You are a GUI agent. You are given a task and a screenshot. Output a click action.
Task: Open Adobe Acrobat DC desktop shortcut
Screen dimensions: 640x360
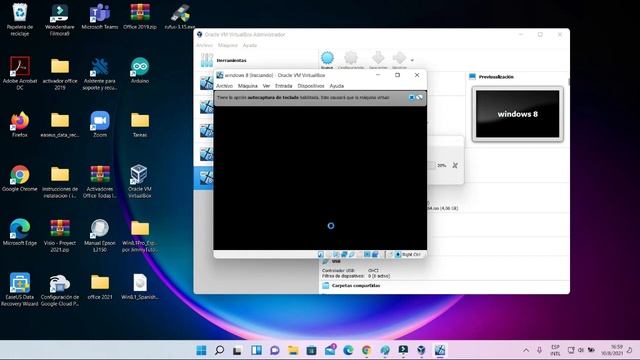(20, 73)
